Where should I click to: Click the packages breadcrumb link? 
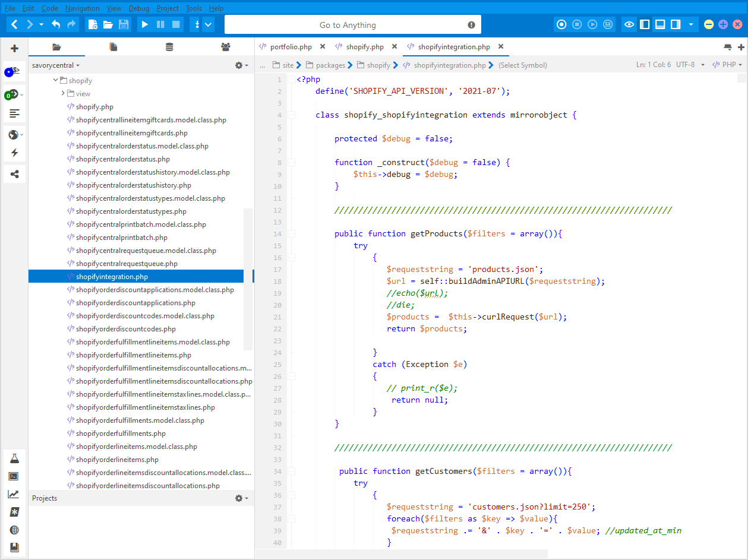coord(330,65)
